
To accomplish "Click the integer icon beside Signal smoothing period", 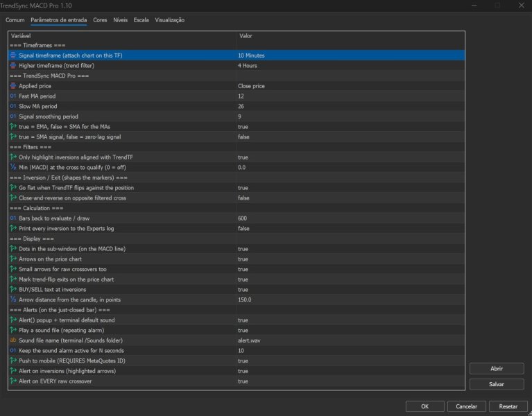I will click(13, 116).
